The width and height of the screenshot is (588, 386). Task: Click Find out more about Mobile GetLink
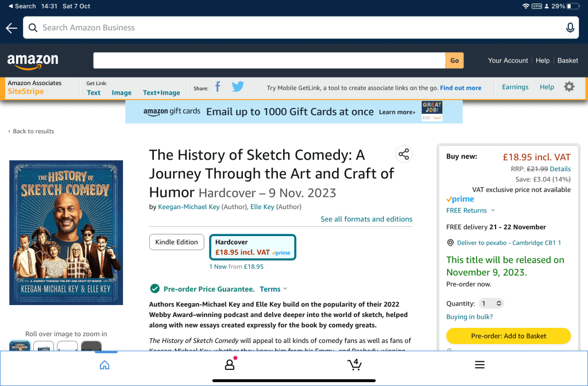click(x=461, y=88)
